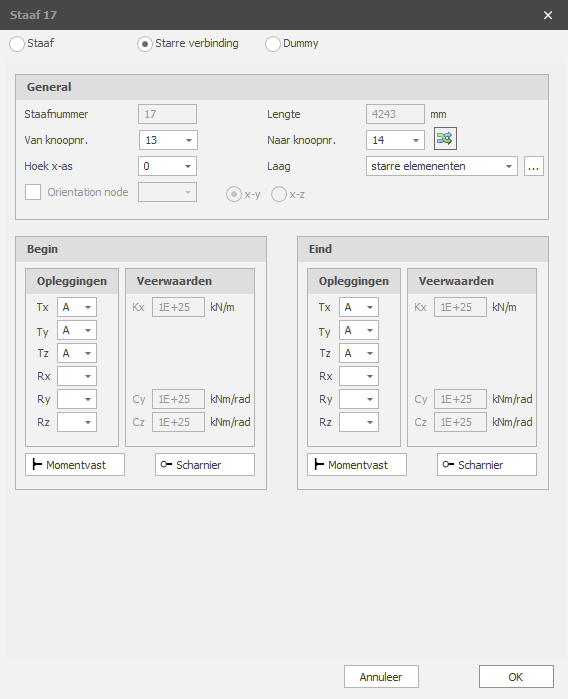Open Begin Tx oplegging dropdown

click(x=77, y=307)
